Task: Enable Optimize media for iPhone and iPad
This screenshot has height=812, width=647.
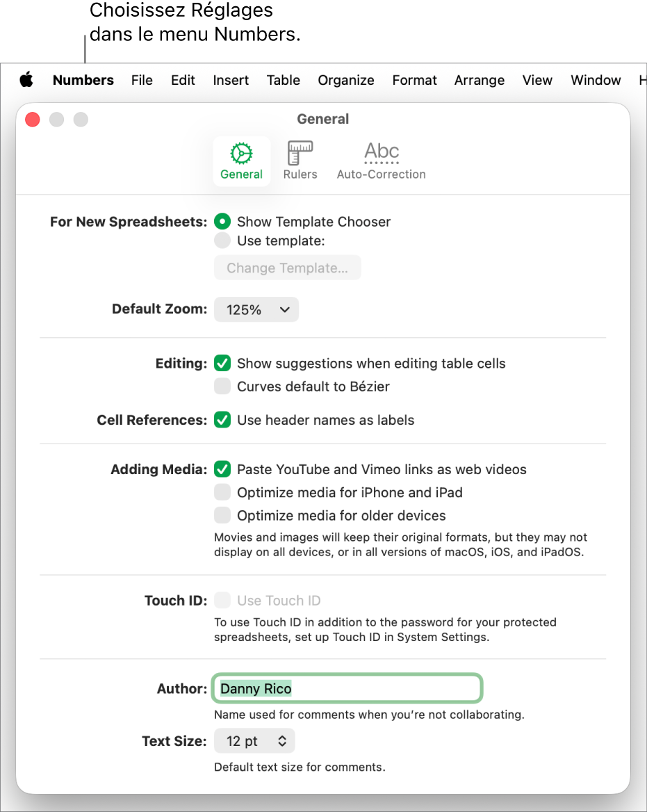Action: point(222,492)
